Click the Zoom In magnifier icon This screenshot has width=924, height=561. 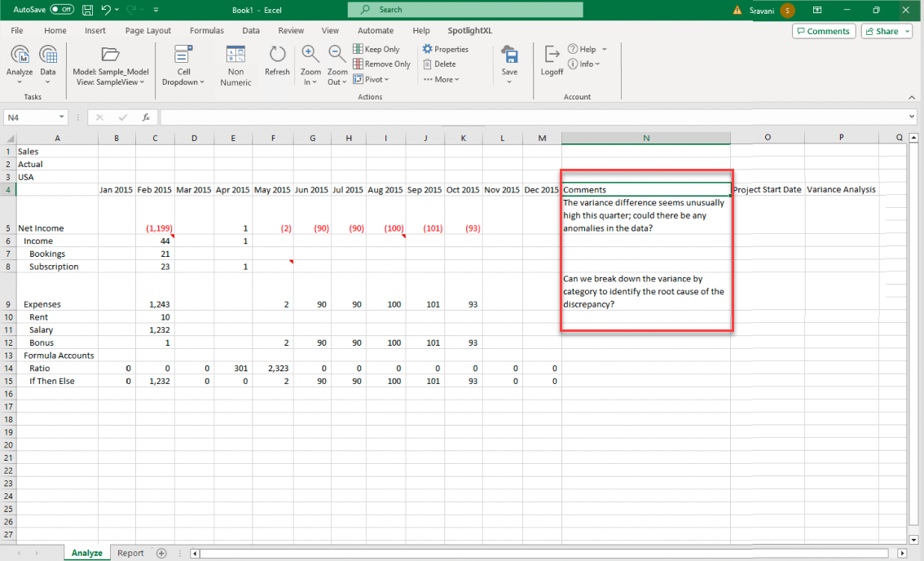(x=310, y=54)
